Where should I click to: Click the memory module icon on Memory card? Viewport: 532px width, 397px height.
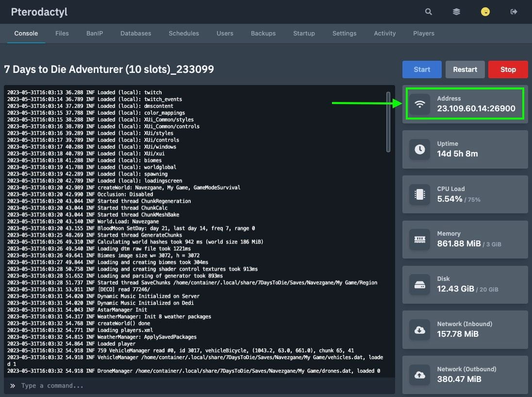(x=419, y=240)
